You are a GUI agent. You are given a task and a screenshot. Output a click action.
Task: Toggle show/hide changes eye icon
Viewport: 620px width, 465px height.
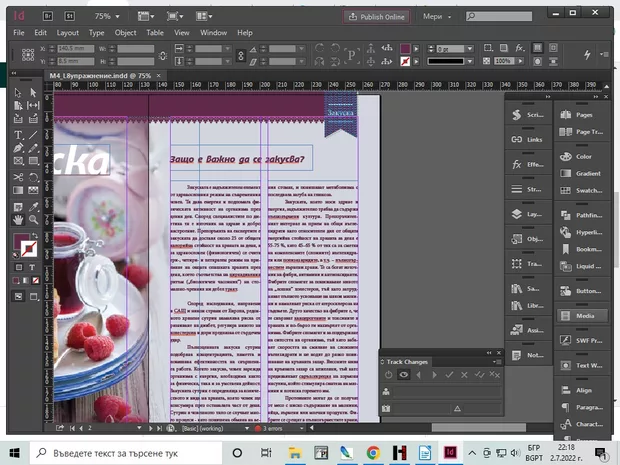point(403,374)
